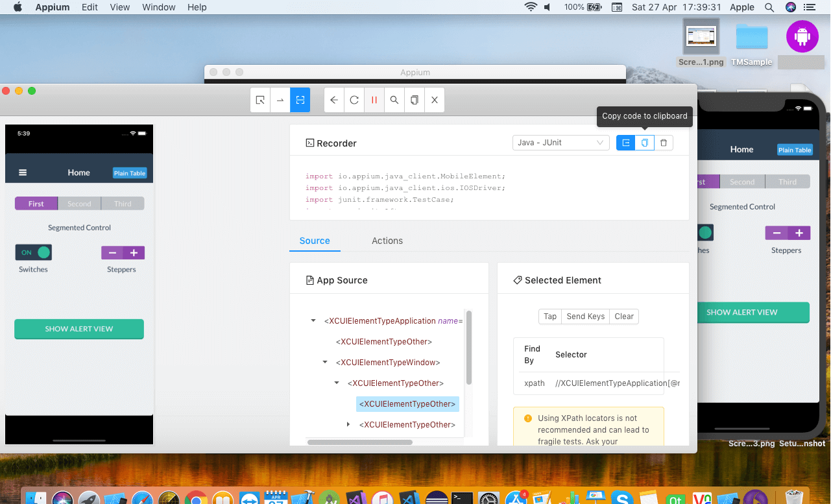The height and width of the screenshot is (504, 831).
Task: Select the highlighted XCUIElementTypeOther tree row
Action: click(407, 403)
